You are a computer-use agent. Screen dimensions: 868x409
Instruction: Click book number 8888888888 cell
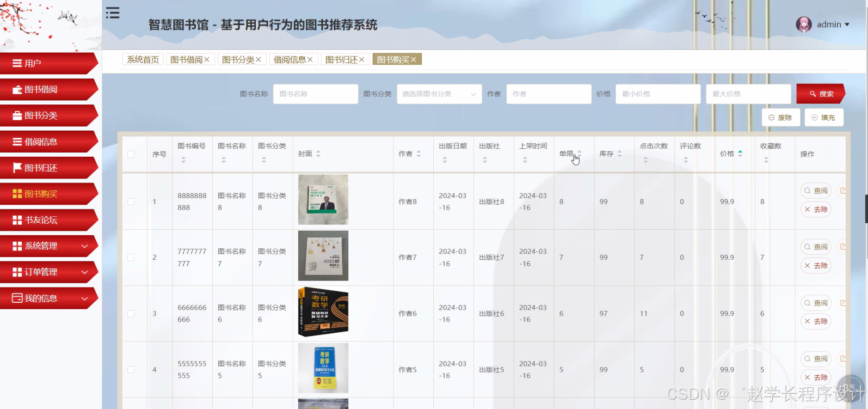[192, 201]
